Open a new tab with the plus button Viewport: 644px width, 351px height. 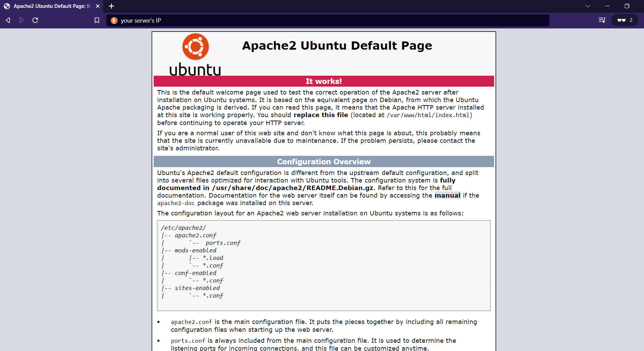coord(111,6)
